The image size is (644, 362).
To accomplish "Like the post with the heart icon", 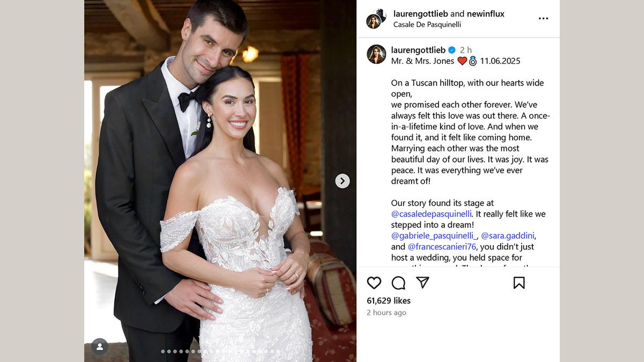I will tap(374, 283).
